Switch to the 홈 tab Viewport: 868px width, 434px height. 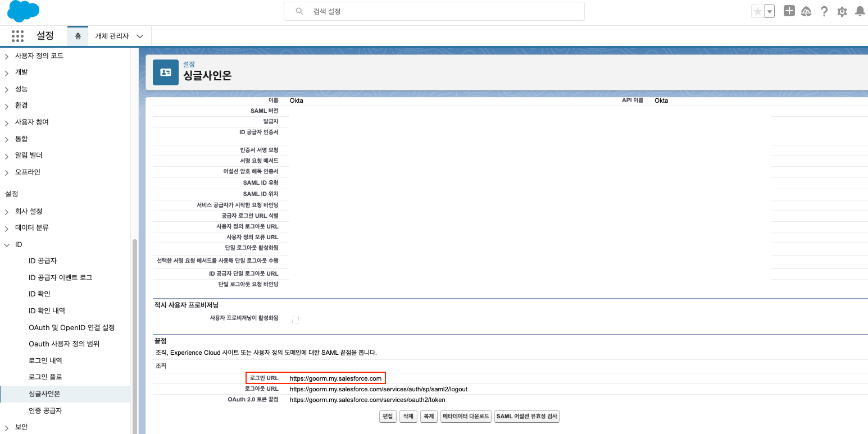(x=78, y=36)
